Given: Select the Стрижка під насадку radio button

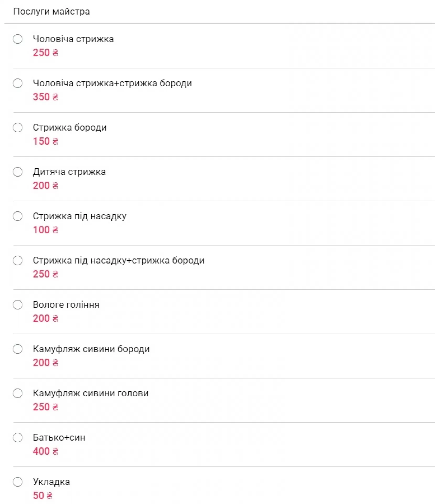Looking at the screenshot, I should (18, 216).
